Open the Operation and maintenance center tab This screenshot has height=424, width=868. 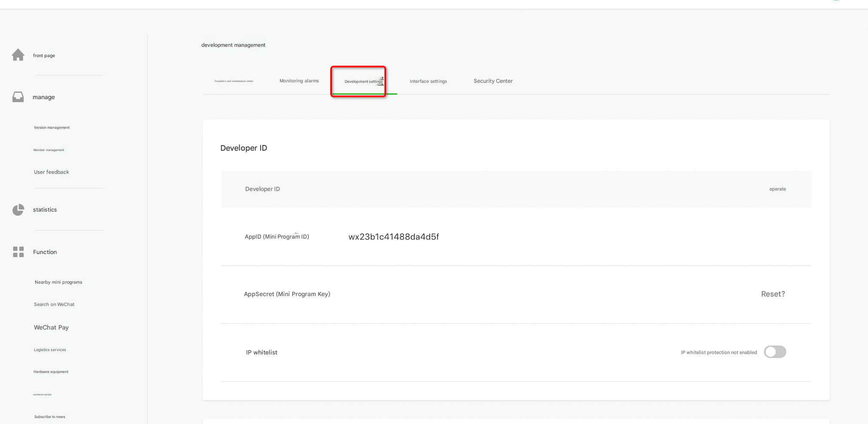tap(234, 81)
